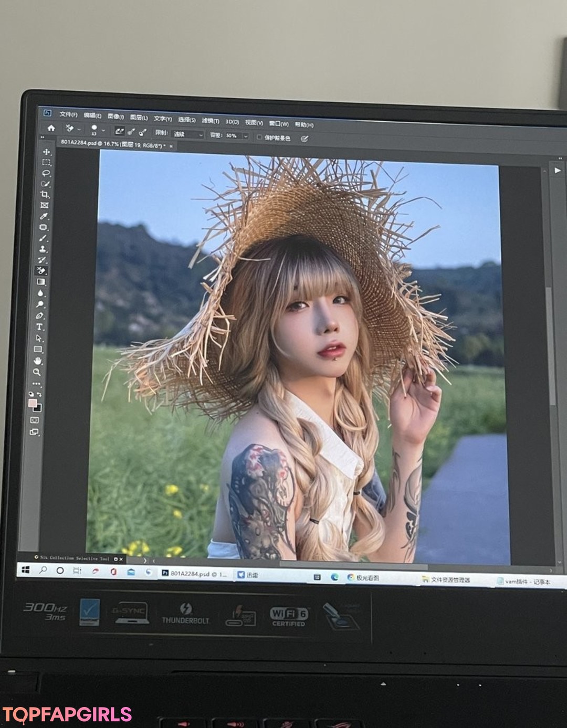Select the Lasso tool
The height and width of the screenshot is (728, 567).
click(46, 173)
